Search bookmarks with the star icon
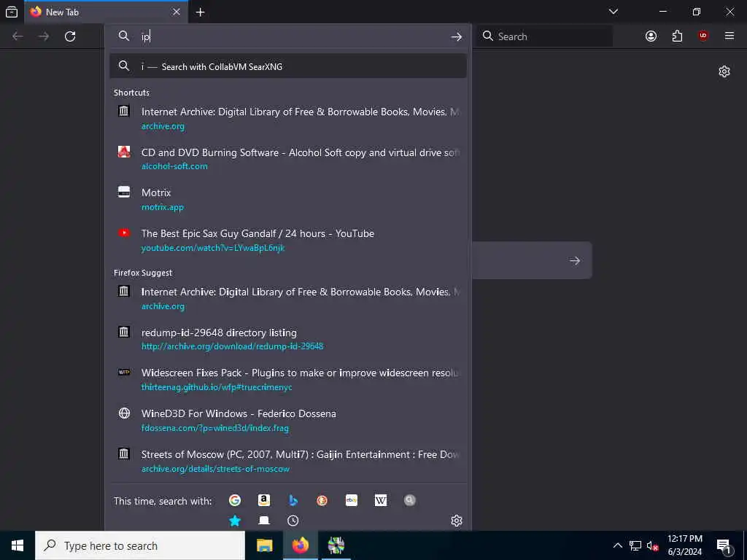 click(x=234, y=521)
